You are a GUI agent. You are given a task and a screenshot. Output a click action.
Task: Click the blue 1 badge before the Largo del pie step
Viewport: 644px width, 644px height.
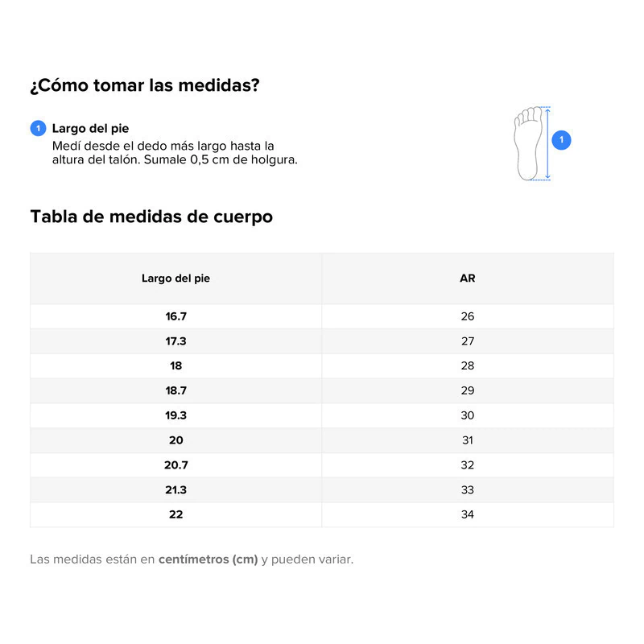coord(38,128)
